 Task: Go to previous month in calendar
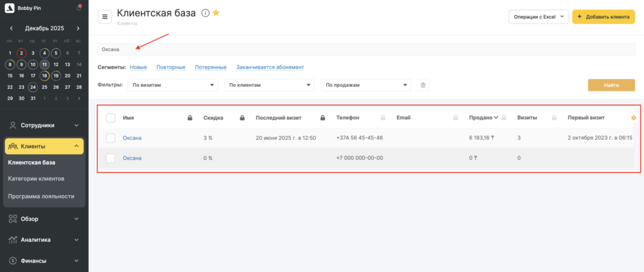pos(11,28)
